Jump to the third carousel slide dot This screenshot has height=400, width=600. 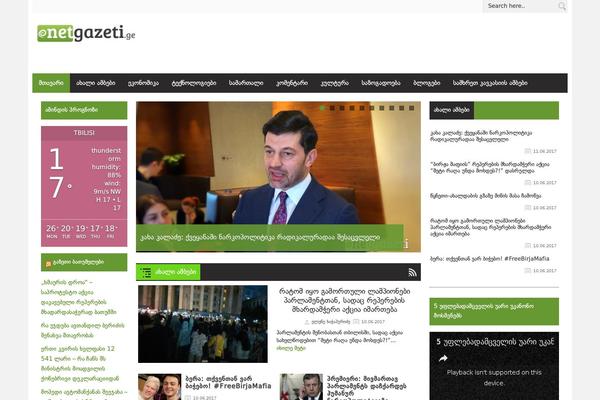point(342,108)
